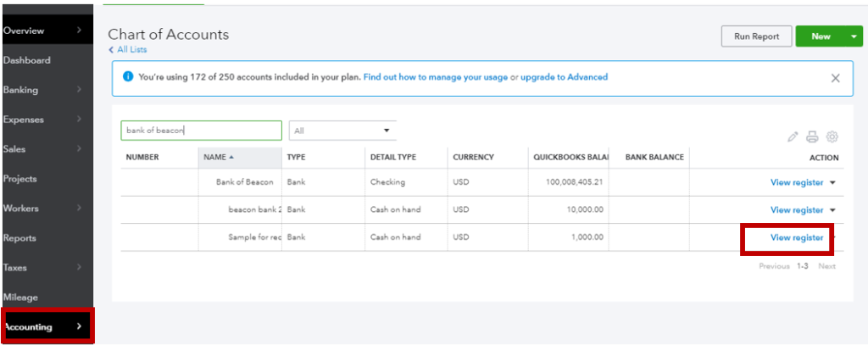Open the New button dropdown arrow
The image size is (868, 351).
coord(852,36)
